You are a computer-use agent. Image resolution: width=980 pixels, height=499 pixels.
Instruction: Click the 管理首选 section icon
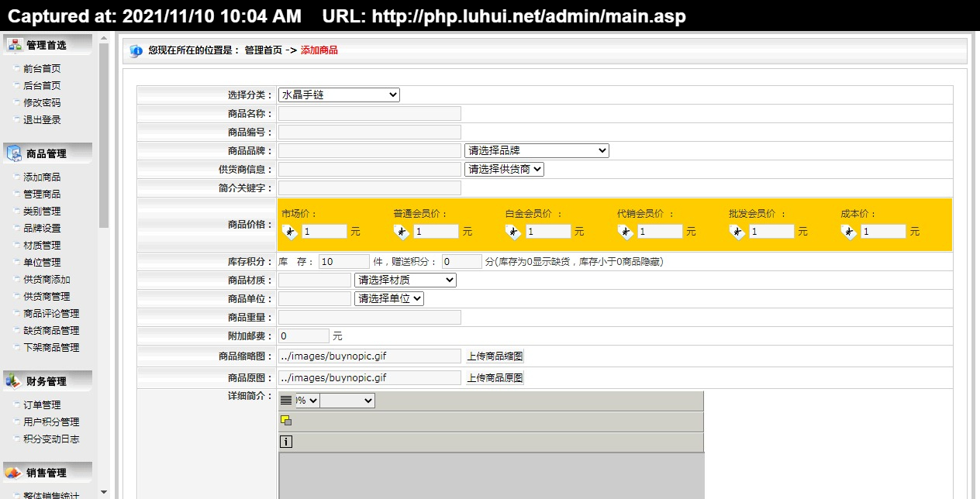tap(14, 45)
